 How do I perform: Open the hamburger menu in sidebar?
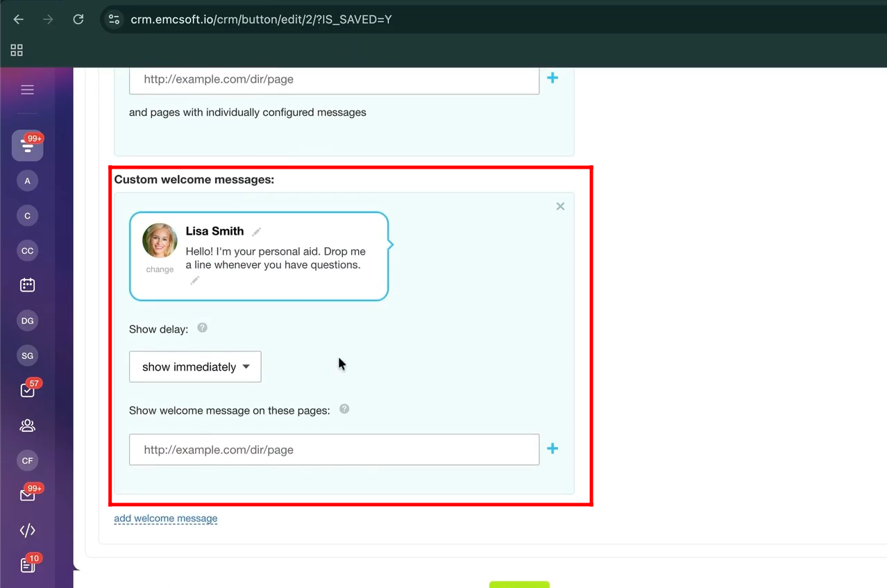pos(27,90)
